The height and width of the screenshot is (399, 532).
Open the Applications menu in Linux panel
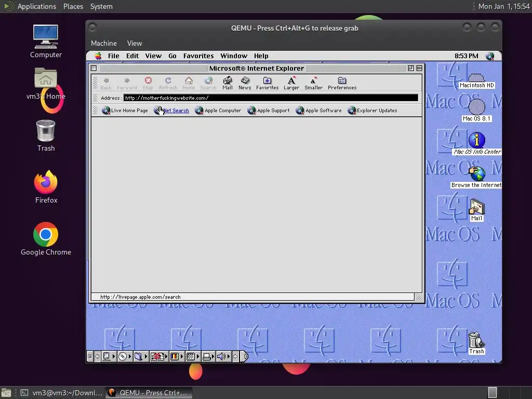(37, 6)
